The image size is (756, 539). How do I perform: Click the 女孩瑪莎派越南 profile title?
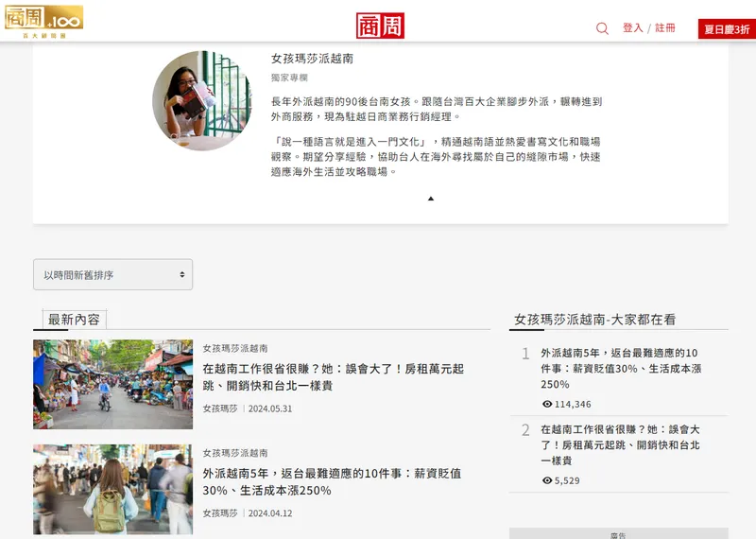click(x=312, y=59)
